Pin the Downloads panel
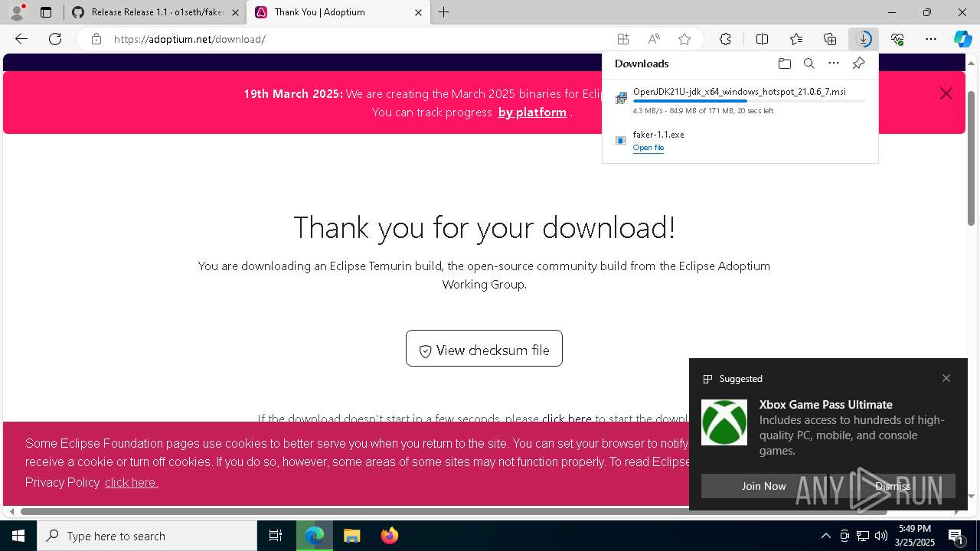The height and width of the screenshot is (551, 980). 858,64
